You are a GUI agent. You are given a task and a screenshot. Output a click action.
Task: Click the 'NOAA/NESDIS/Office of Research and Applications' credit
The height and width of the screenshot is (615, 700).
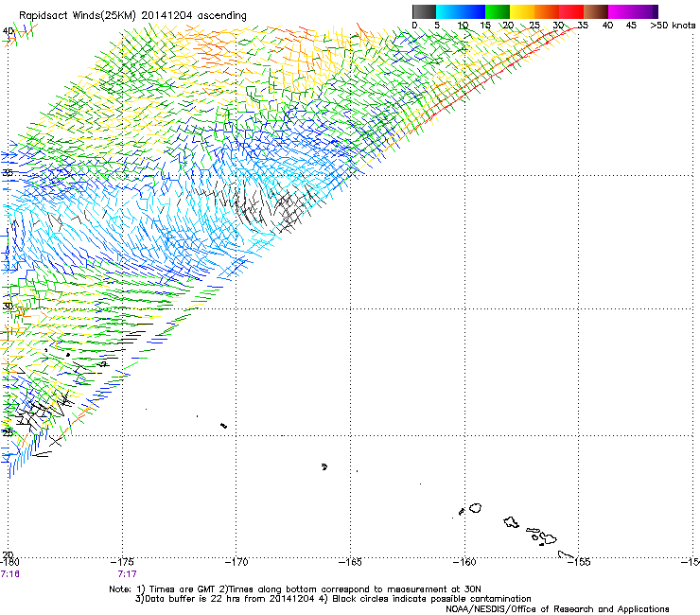pos(557,609)
